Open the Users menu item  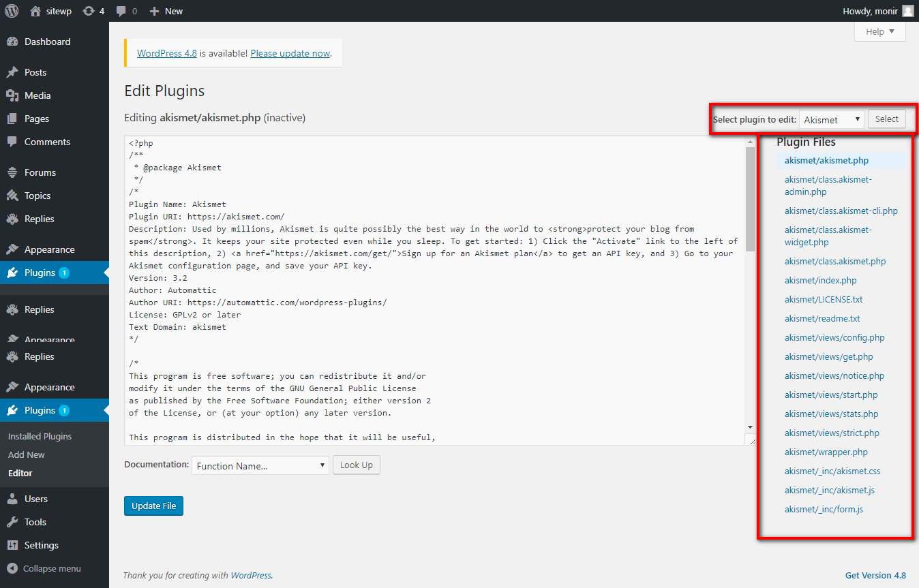click(x=55, y=499)
